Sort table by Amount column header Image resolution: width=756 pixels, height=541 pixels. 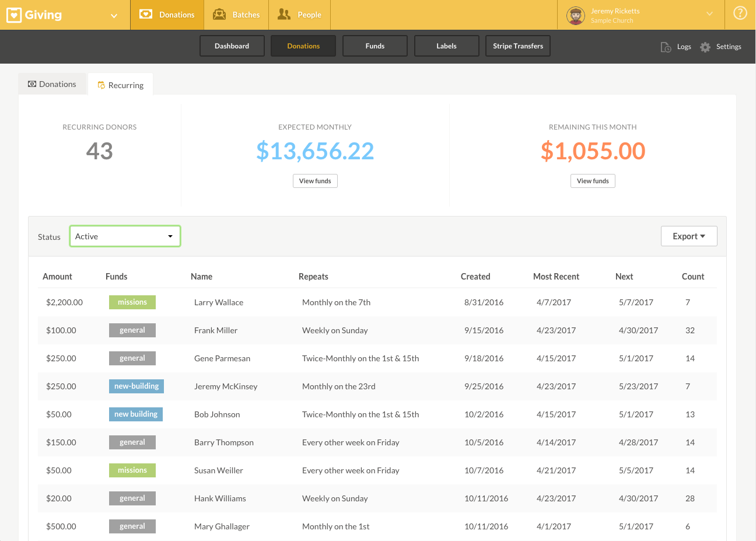point(57,277)
